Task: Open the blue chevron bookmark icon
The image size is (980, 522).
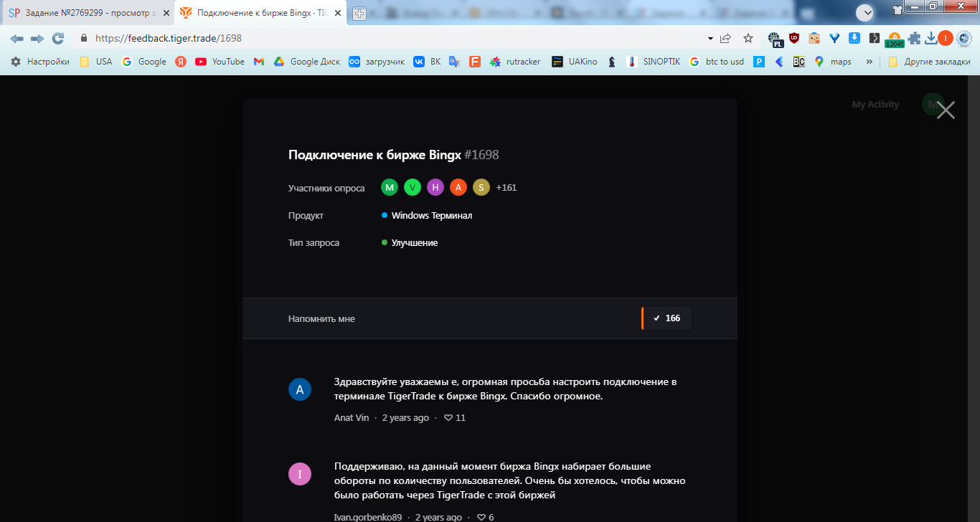Action: click(x=779, y=62)
